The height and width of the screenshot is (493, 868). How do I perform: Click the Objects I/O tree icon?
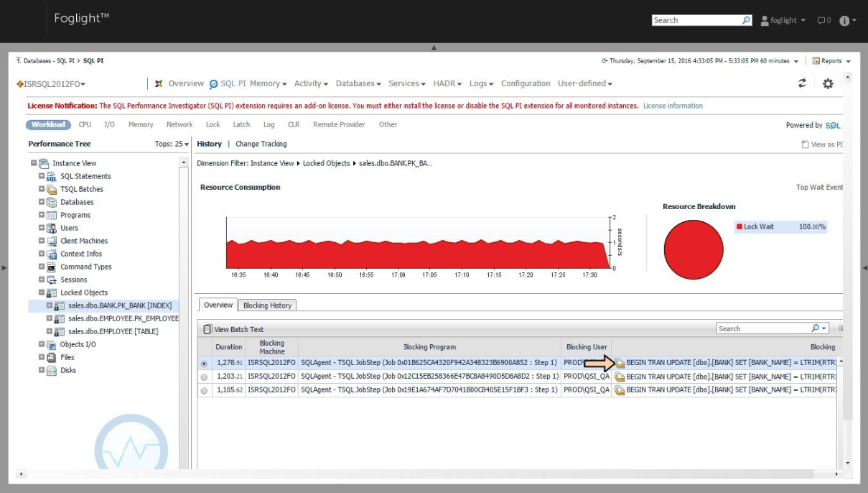click(52, 344)
